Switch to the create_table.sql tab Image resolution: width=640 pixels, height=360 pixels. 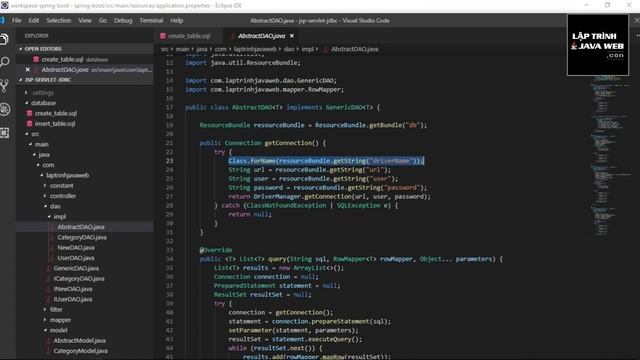[x=189, y=36]
